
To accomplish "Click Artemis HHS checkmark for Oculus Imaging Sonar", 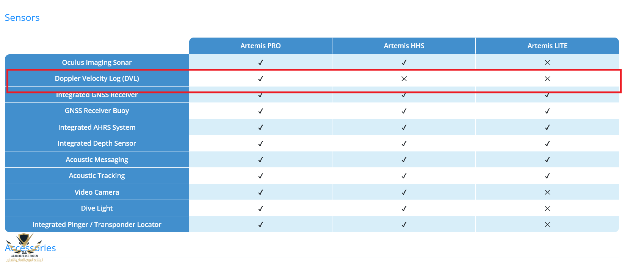I will 404,63.
